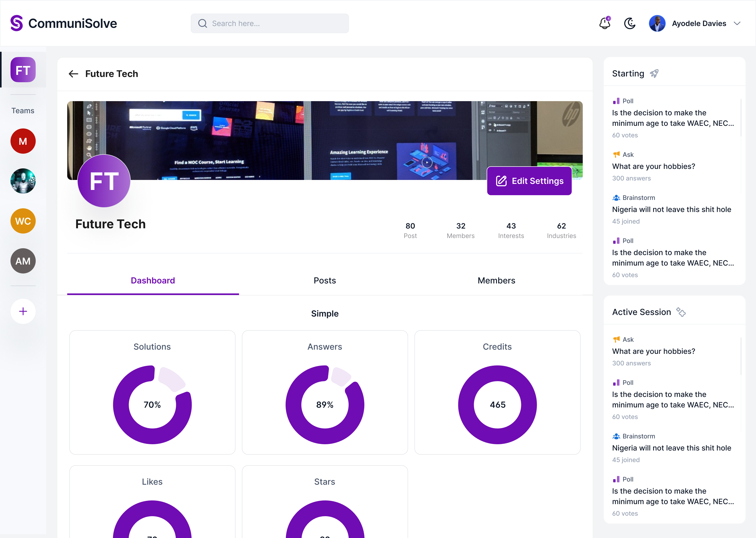The height and width of the screenshot is (538, 756).
Task: Click the Starting panel scrollbar
Action: (741, 118)
